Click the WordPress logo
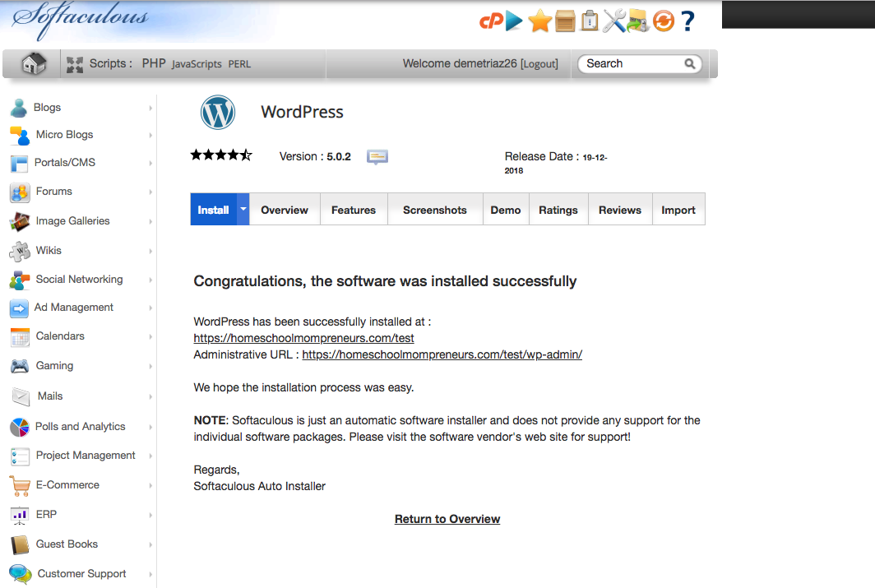The height and width of the screenshot is (588, 875). click(218, 112)
